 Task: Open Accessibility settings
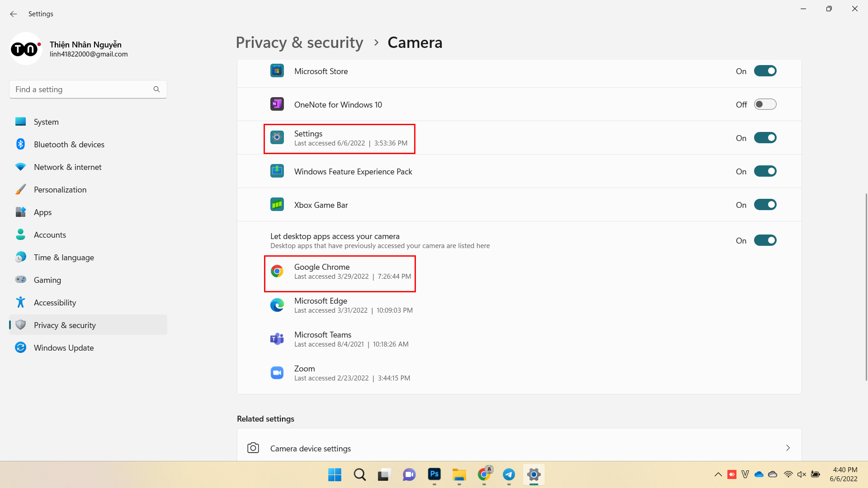(55, 302)
